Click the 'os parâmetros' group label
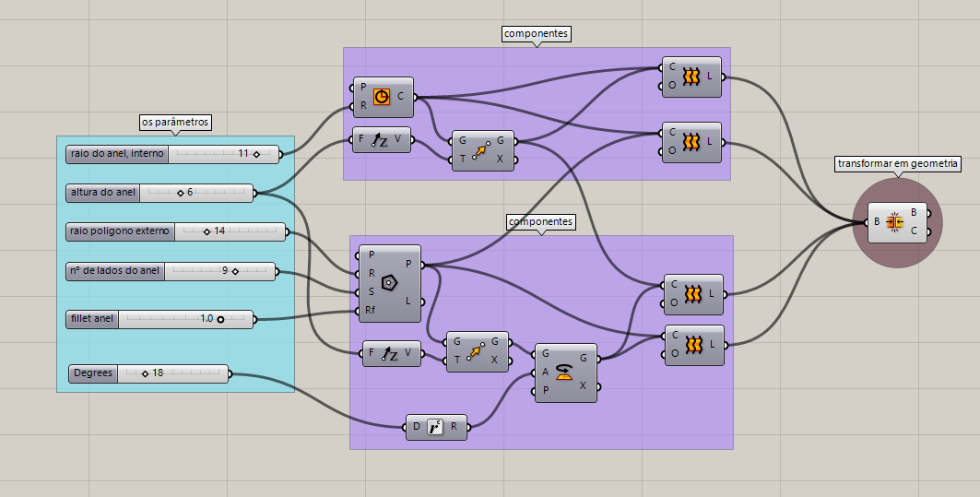This screenshot has width=980, height=497. click(175, 122)
